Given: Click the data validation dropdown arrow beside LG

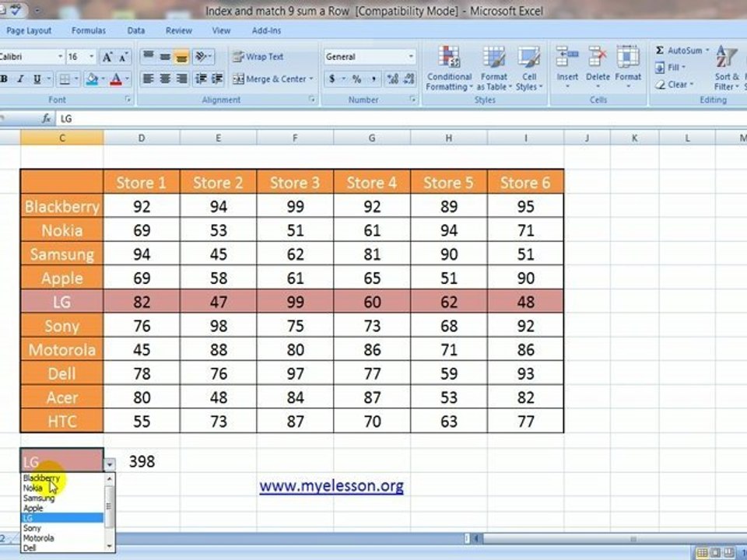Looking at the screenshot, I should click(110, 464).
